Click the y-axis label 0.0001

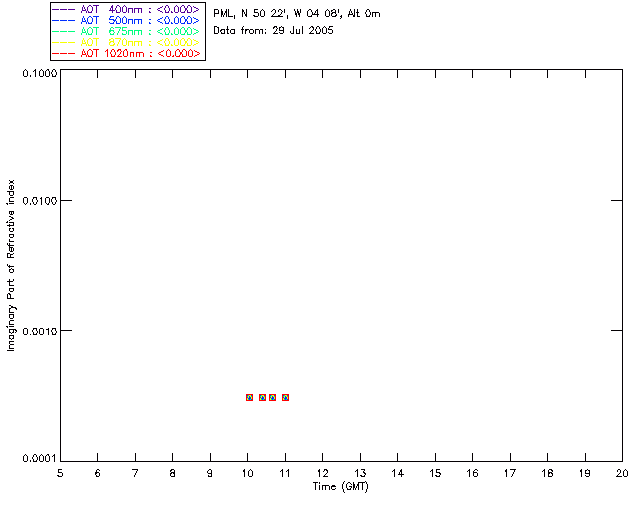(x=40, y=459)
